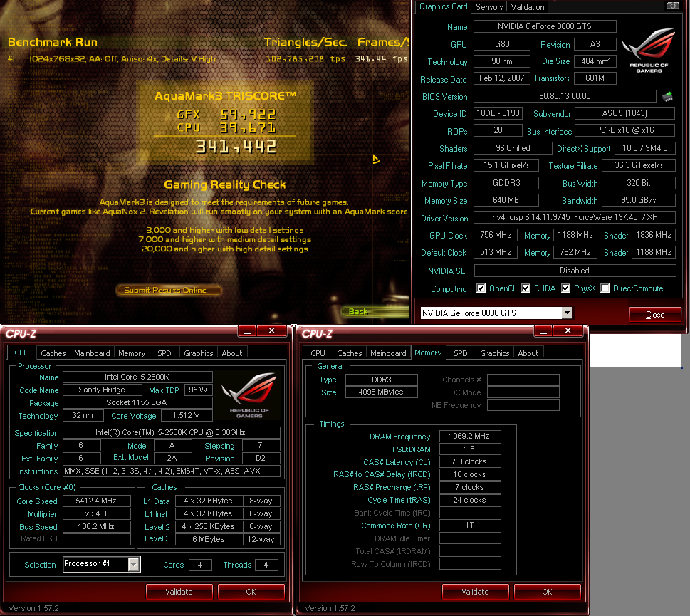Image resolution: width=690 pixels, height=616 pixels.
Task: Click the Memory Size value 640 MB
Action: click(x=506, y=200)
